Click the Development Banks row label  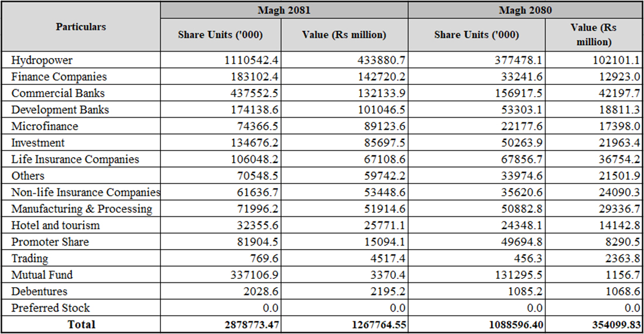60,110
